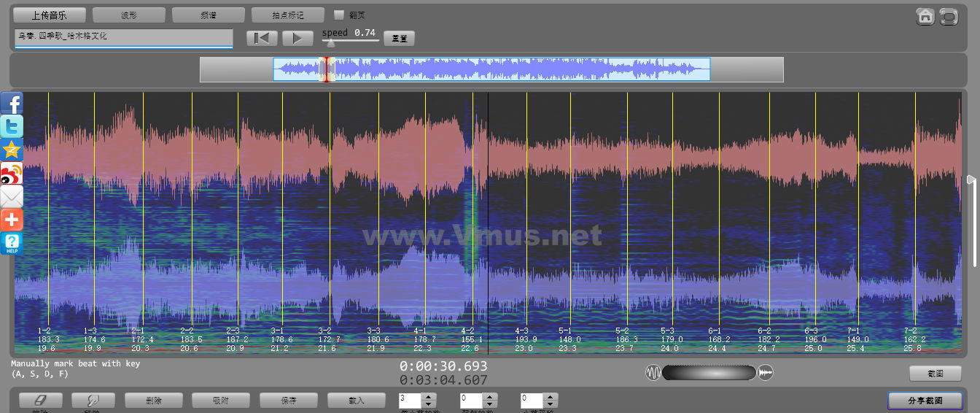Click the yellow star favorites icon
Viewport: 980px width, 413px height.
pos(12,150)
